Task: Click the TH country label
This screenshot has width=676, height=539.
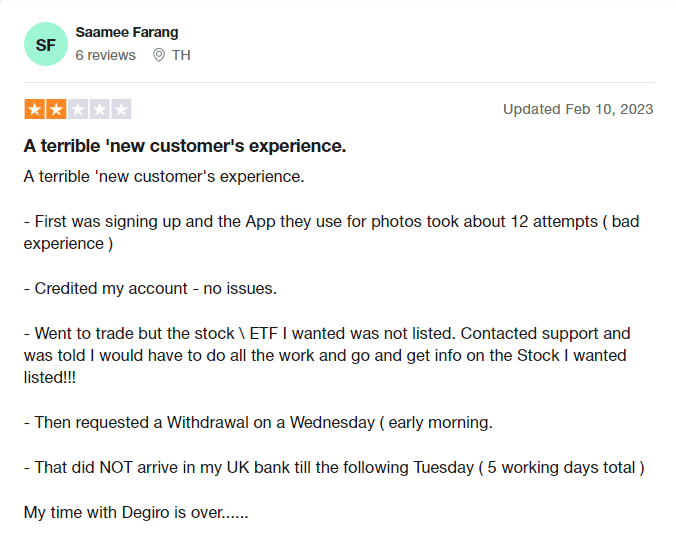Action: [x=181, y=55]
